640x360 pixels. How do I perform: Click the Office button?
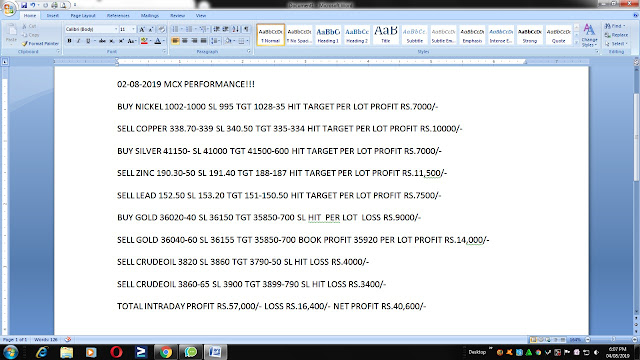pos(9,8)
